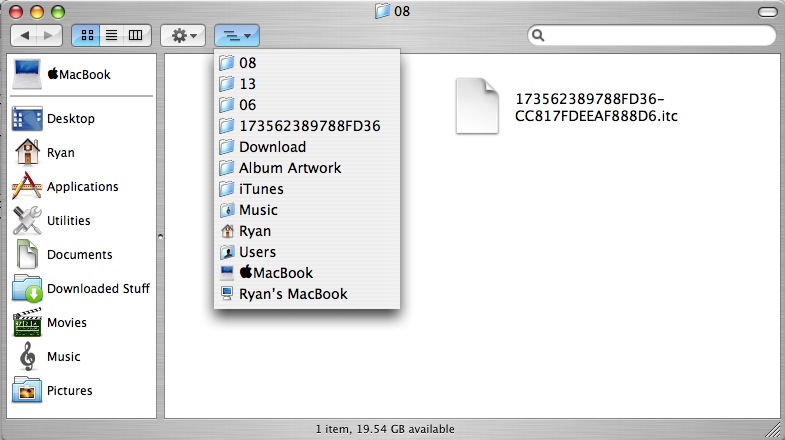Choose Download in the path menu
This screenshot has width=785, height=440.
click(x=307, y=147)
